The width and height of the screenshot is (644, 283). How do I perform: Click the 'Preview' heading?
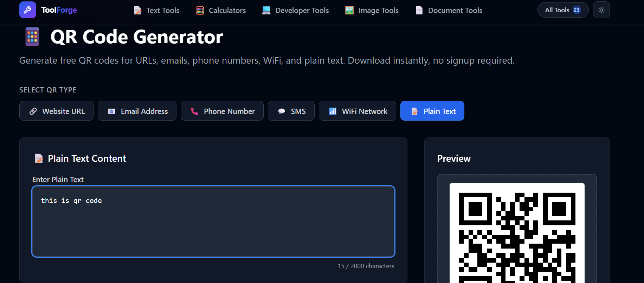pyautogui.click(x=454, y=159)
